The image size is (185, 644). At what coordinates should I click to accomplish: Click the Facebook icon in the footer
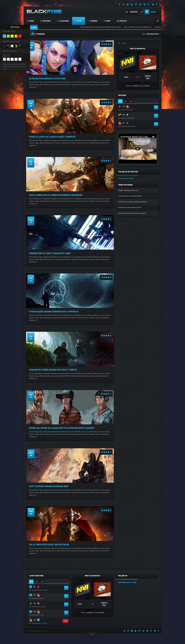(158, 631)
